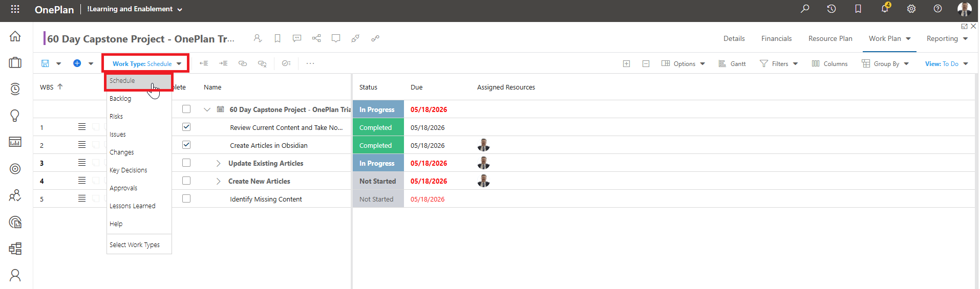Viewport: 980px width, 289px height.
Task: Open the user person sidebar icon
Action: click(15, 275)
